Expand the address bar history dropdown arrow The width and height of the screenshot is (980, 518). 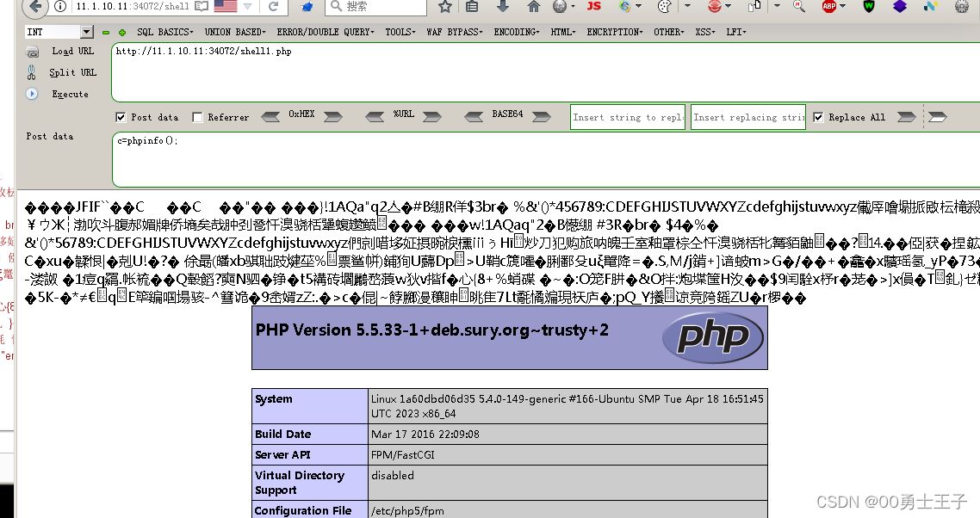(248, 6)
